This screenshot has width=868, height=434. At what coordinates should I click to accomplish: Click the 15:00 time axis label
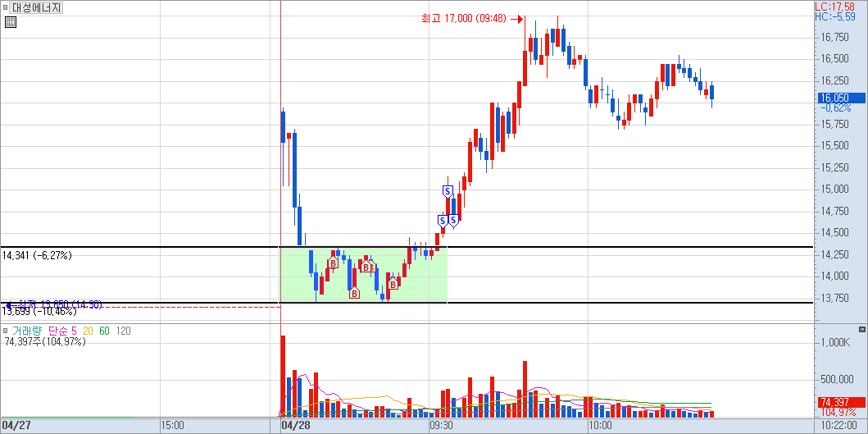coord(172,425)
